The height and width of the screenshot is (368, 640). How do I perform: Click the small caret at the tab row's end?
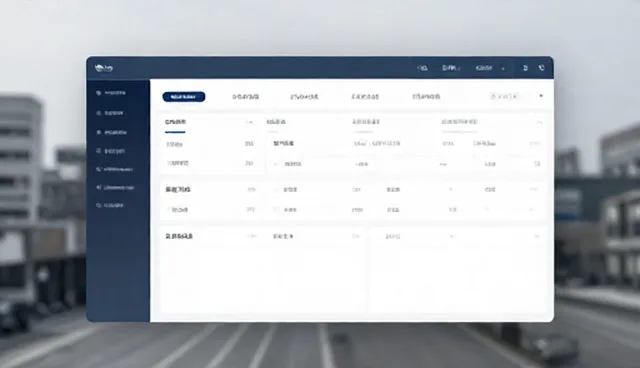[x=541, y=96]
